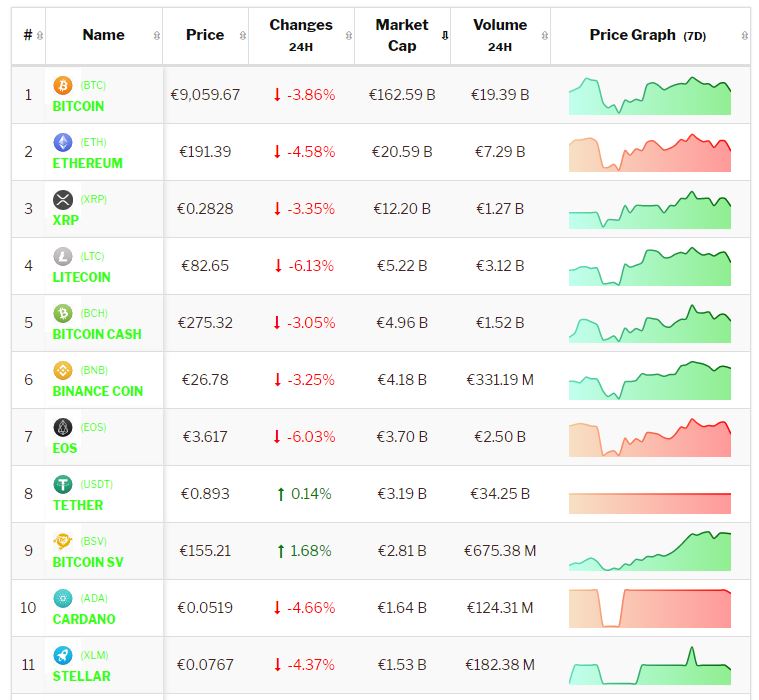Click the XRP black coin icon

pos(63,200)
